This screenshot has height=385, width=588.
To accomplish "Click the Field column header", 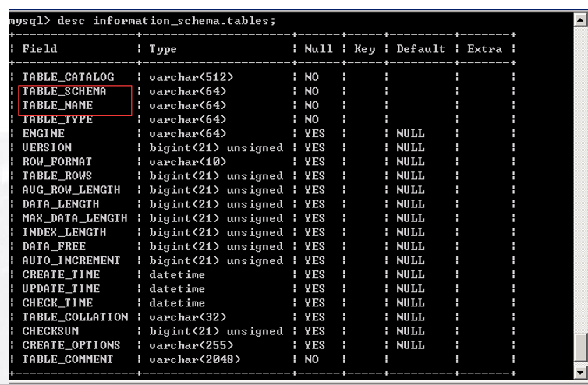I will tap(39, 49).
